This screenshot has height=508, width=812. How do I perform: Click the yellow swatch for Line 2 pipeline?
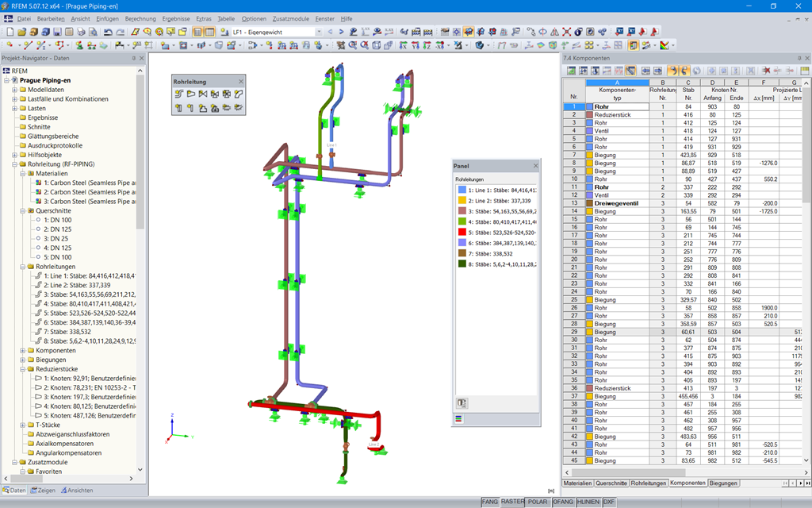[462, 201]
